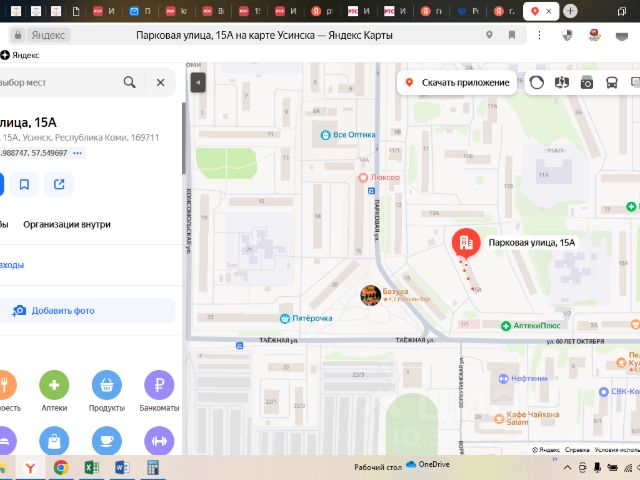Select the shopping bag category icon
The height and width of the screenshot is (480, 640).
pos(54,441)
